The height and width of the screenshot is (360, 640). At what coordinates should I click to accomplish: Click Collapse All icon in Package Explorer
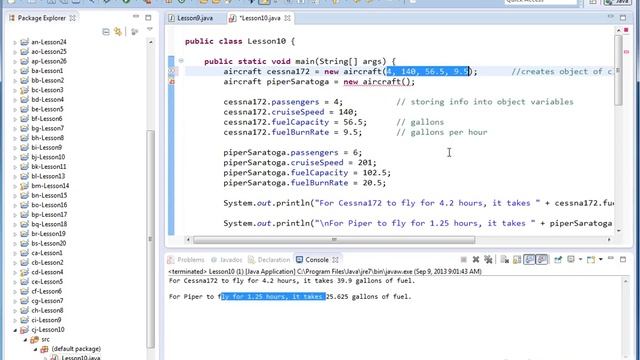(x=106, y=31)
